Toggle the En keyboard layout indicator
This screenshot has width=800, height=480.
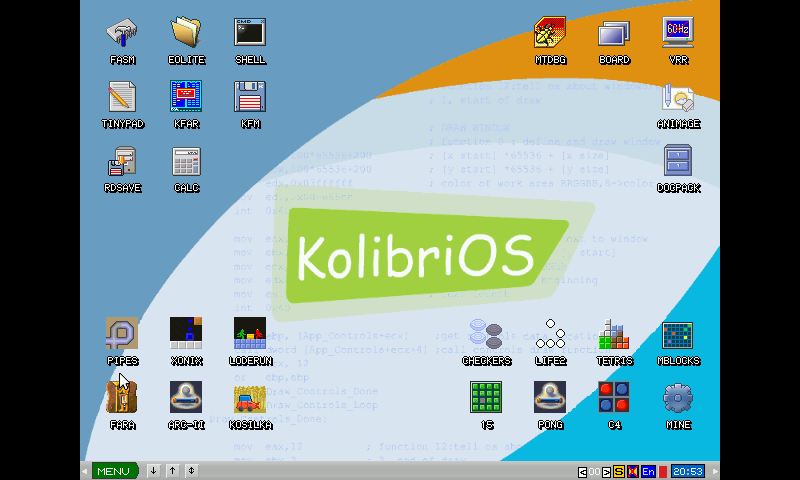pos(648,471)
